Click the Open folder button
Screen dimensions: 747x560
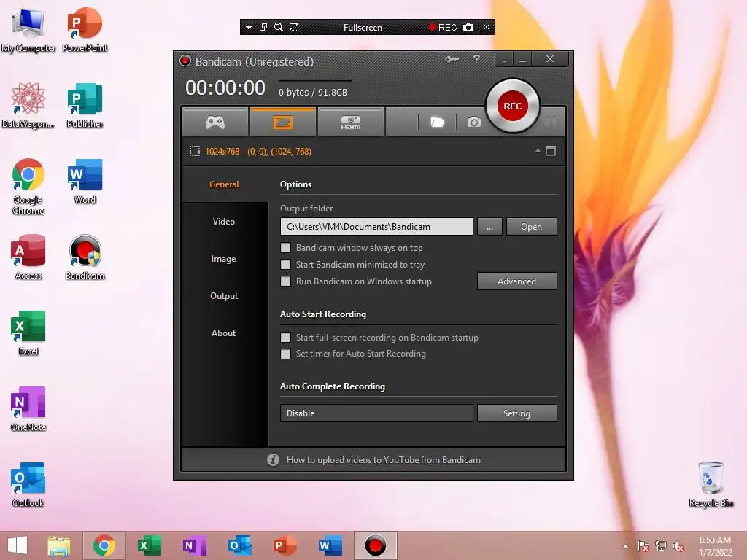coord(531,227)
